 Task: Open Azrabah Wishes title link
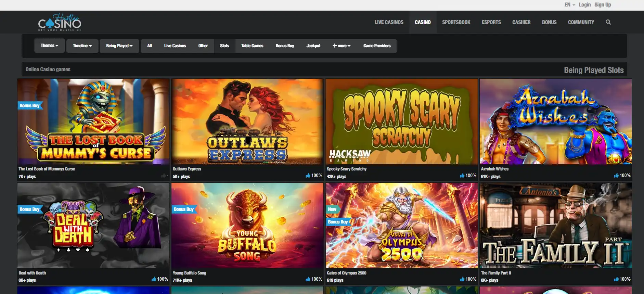click(495, 169)
